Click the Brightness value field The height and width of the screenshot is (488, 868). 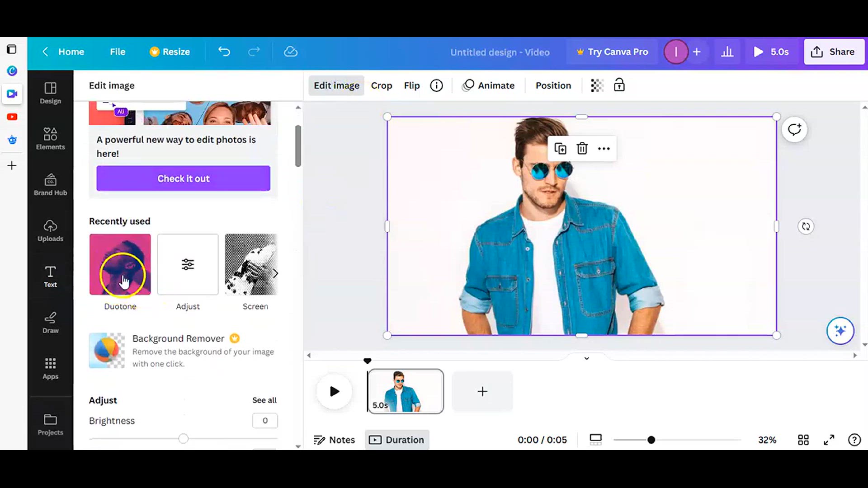click(265, 421)
